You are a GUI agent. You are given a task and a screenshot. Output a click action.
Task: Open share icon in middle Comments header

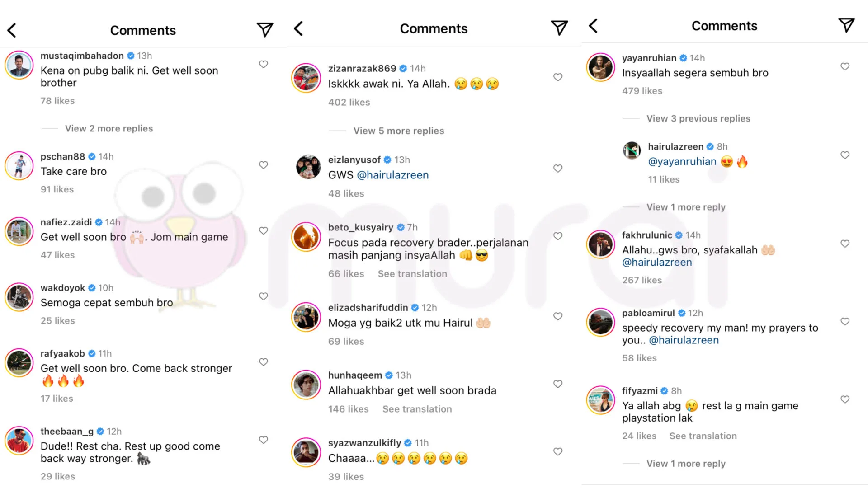pyautogui.click(x=559, y=28)
